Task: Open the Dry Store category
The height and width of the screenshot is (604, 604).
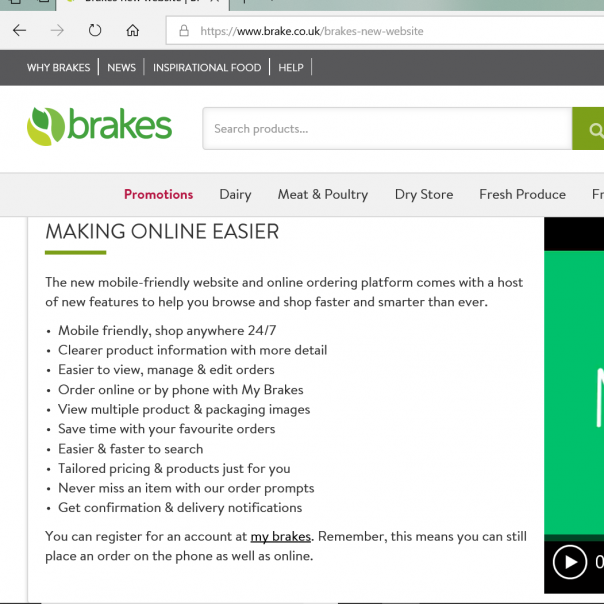Action: 424,194
